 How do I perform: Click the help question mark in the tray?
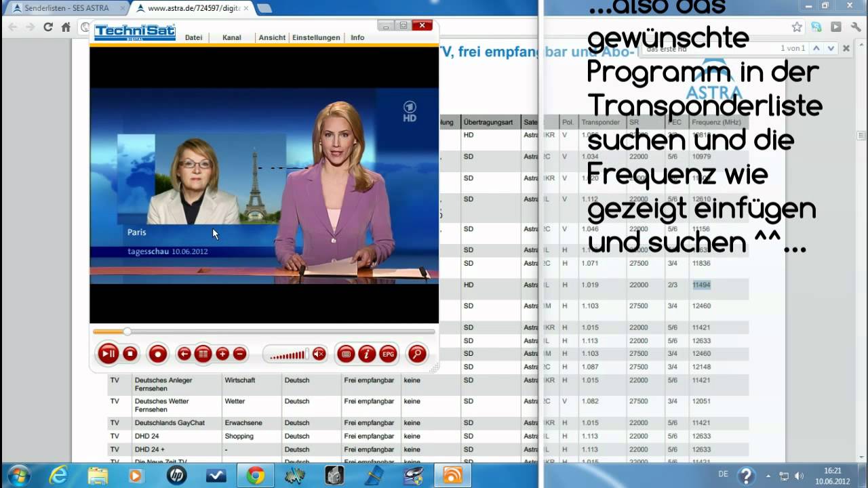point(746,476)
